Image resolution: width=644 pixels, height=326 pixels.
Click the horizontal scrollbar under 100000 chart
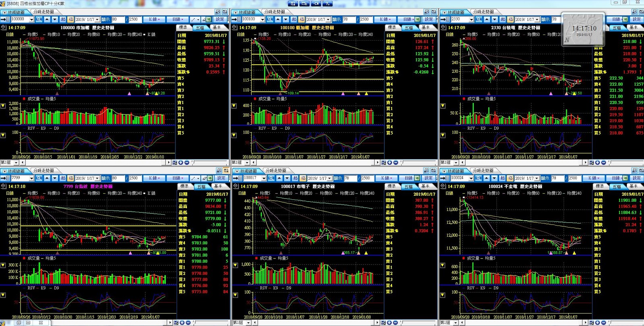(96, 162)
